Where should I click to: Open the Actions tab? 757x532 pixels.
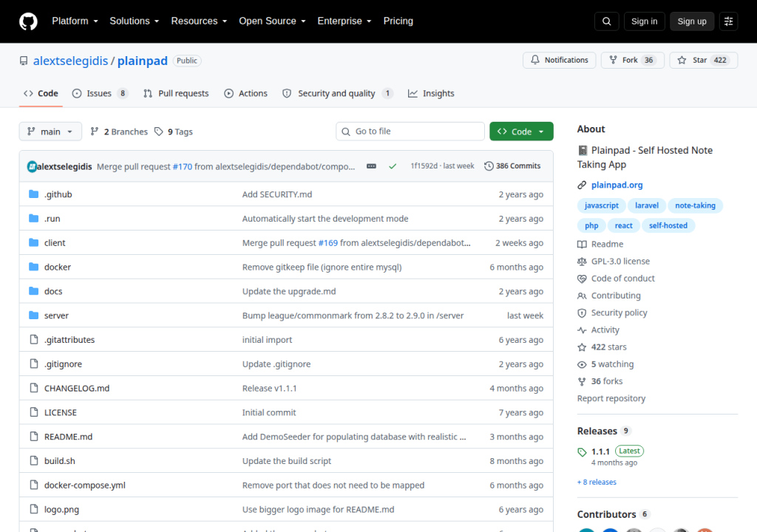click(x=245, y=94)
